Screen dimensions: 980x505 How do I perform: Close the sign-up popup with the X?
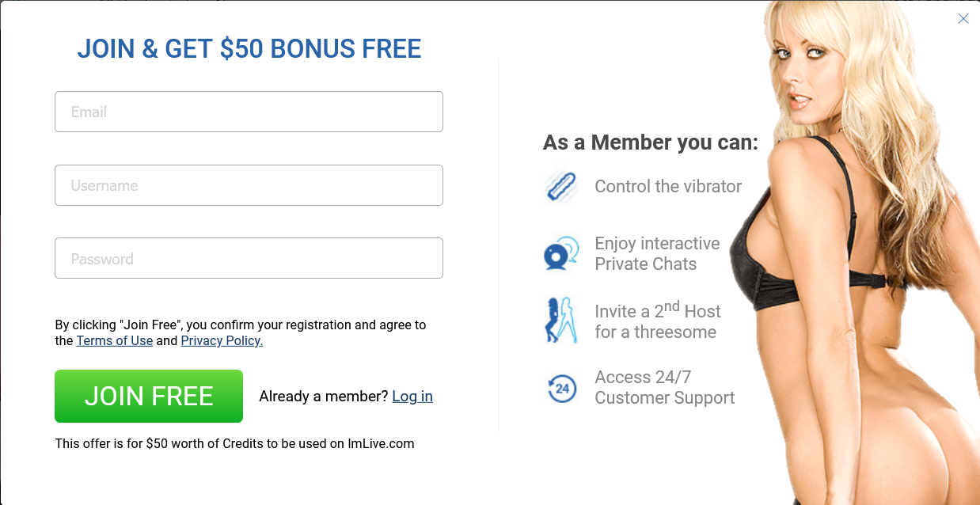(x=963, y=19)
